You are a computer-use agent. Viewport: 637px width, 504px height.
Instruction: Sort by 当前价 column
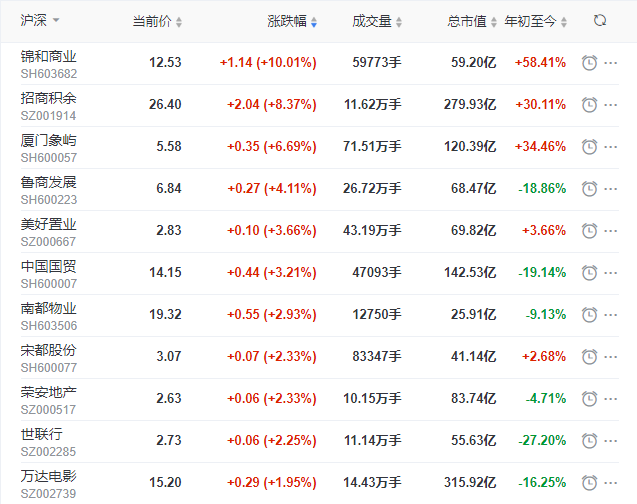click(x=157, y=21)
